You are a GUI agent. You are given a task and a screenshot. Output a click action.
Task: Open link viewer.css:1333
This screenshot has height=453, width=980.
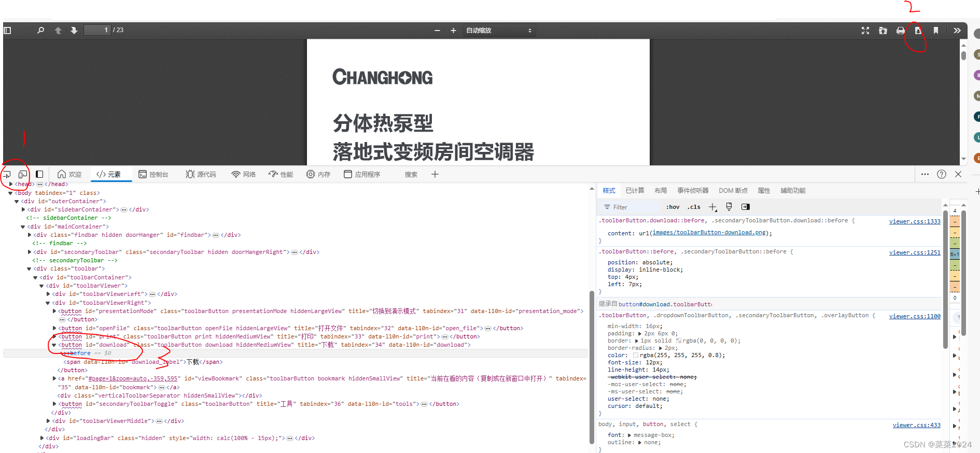915,221
